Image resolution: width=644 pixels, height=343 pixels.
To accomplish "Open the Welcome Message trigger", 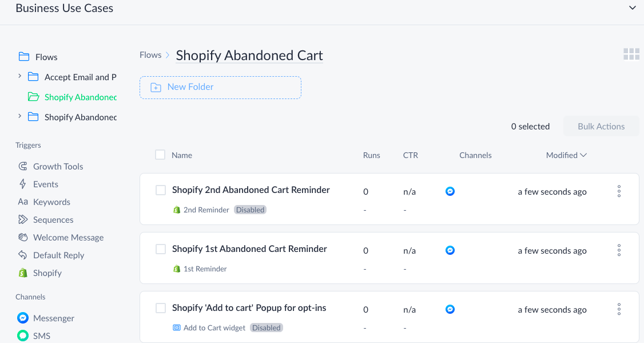I will coord(61,237).
